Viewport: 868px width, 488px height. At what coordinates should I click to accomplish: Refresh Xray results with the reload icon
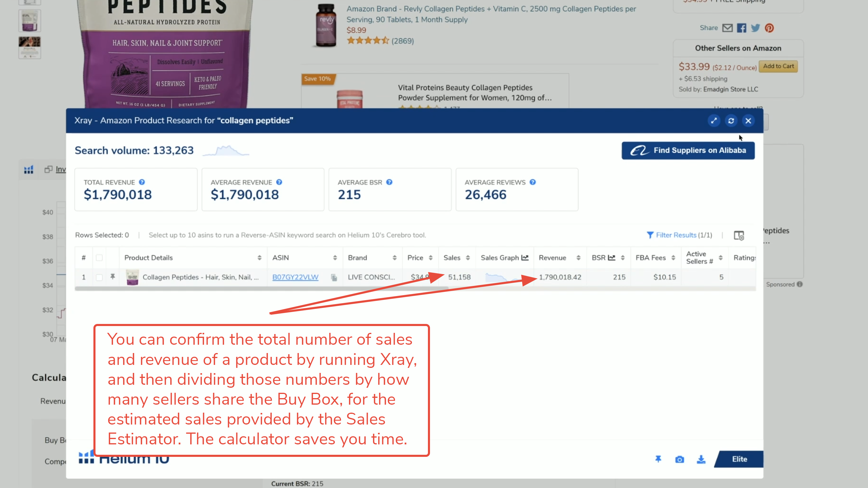[731, 121]
